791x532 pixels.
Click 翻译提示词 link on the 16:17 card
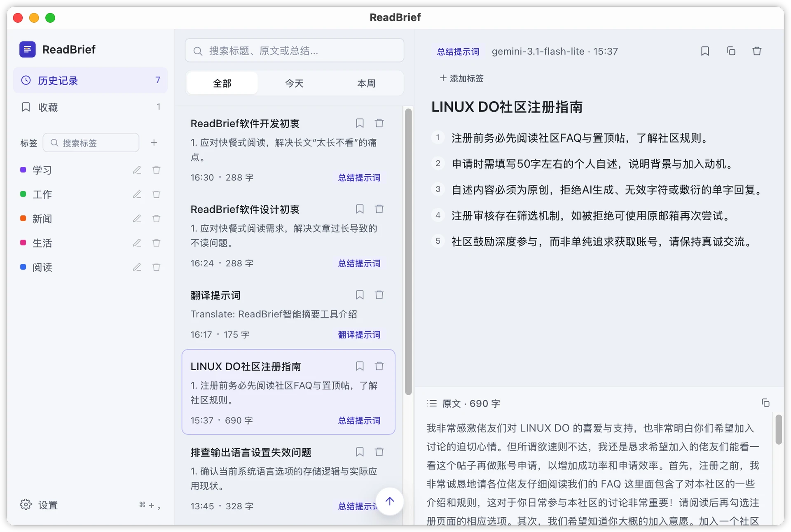(x=359, y=335)
